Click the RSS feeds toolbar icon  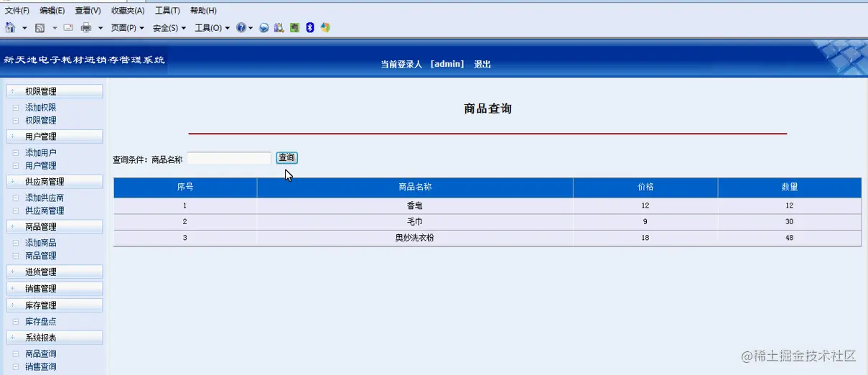pos(39,28)
